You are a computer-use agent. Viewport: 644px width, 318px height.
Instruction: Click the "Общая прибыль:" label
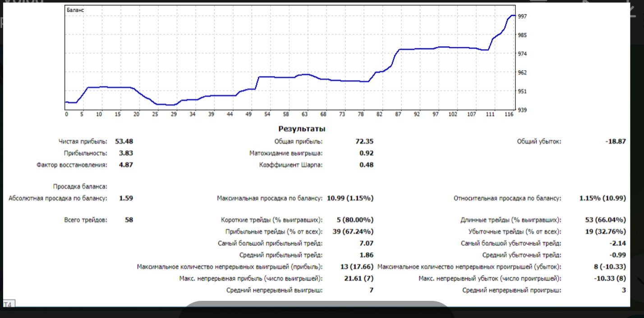coord(299,142)
